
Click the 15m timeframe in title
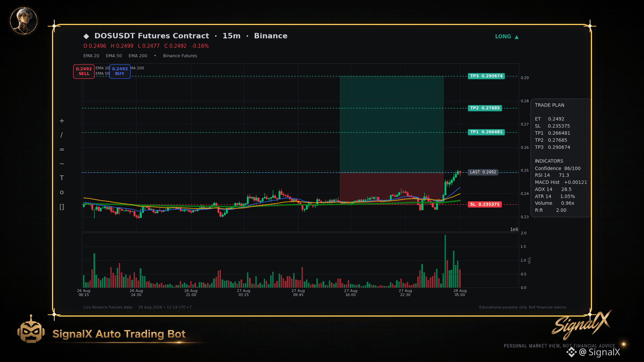coord(231,36)
